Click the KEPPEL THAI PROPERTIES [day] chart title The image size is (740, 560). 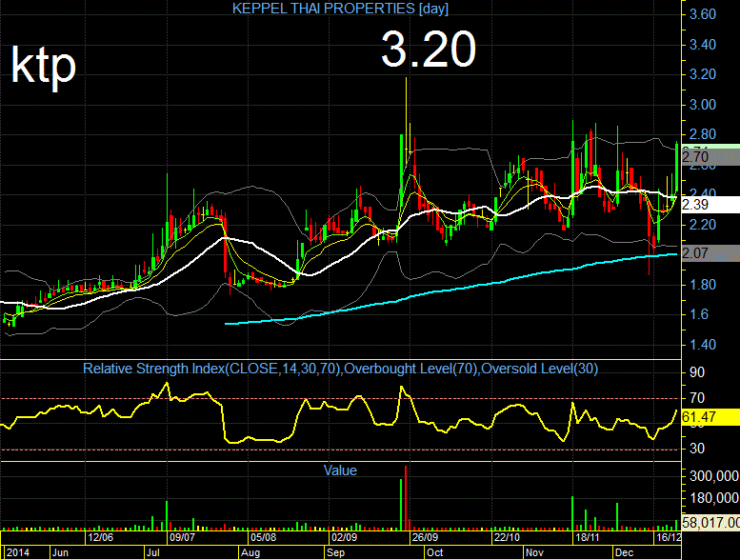click(x=340, y=8)
